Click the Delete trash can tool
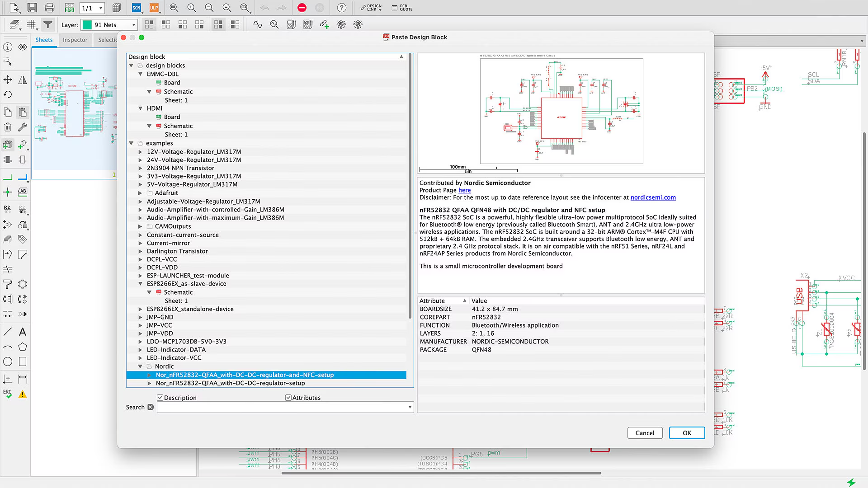 8,127
